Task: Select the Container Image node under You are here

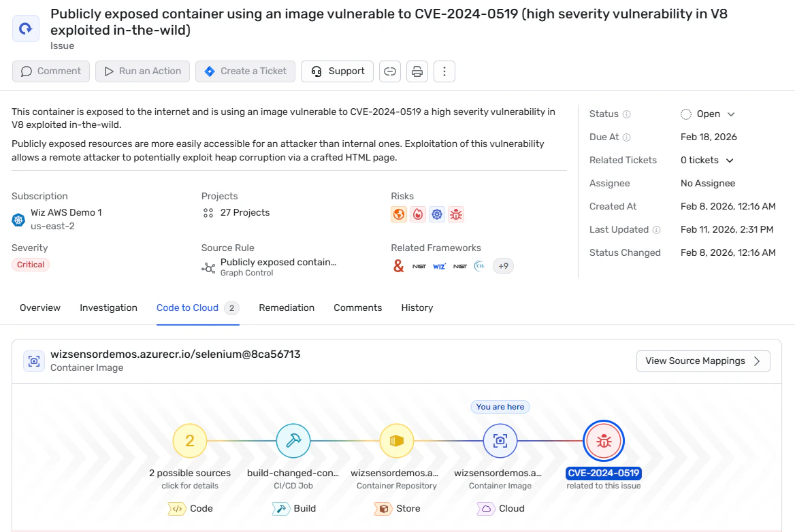Action: coord(500,441)
